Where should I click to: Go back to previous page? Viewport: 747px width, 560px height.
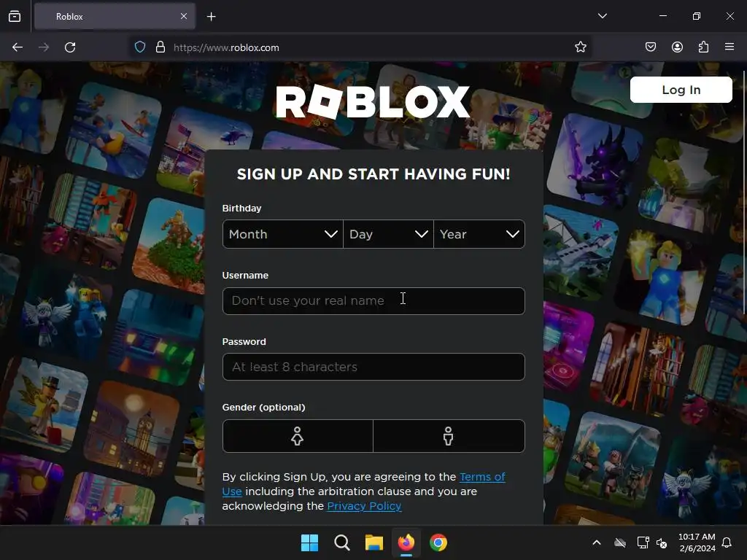18,47
